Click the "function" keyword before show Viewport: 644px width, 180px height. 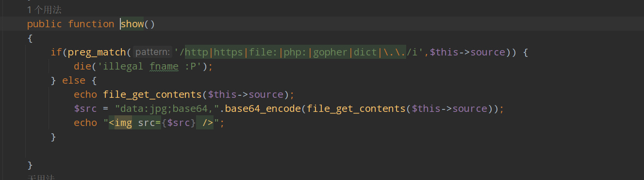pyautogui.click(x=91, y=24)
